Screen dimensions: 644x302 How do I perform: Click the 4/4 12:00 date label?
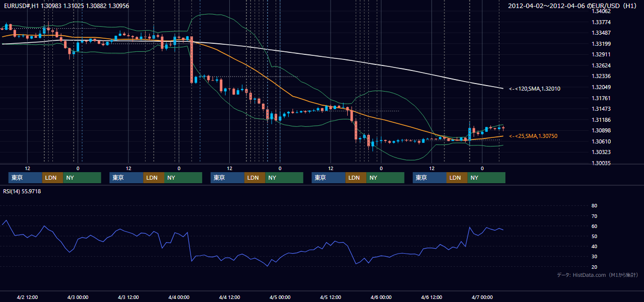click(x=229, y=297)
